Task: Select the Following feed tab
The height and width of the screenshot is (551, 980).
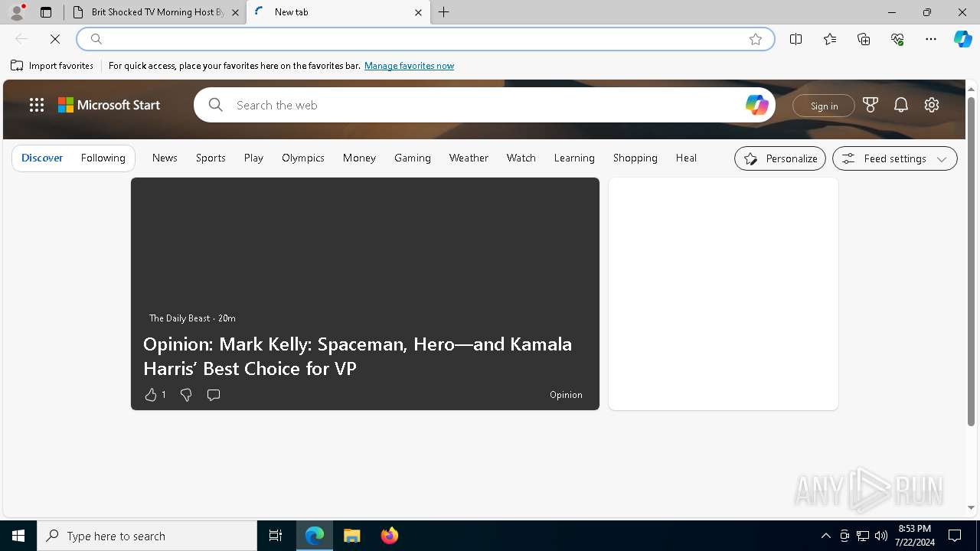Action: pos(103,158)
